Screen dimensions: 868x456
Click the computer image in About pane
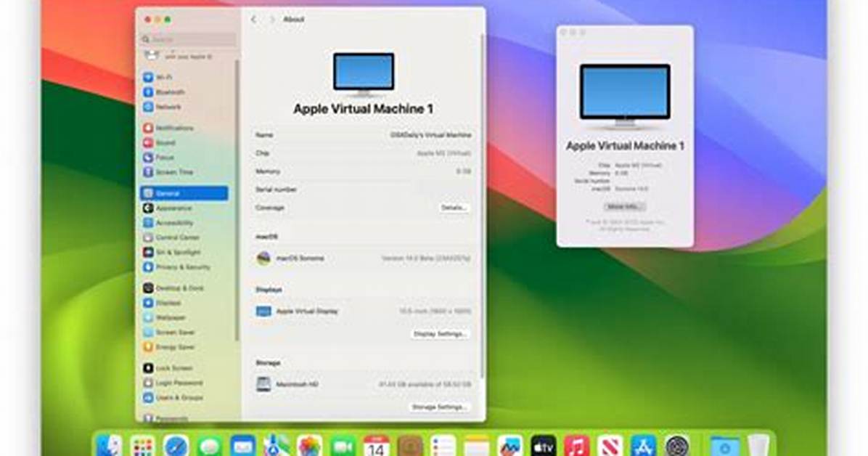(364, 75)
